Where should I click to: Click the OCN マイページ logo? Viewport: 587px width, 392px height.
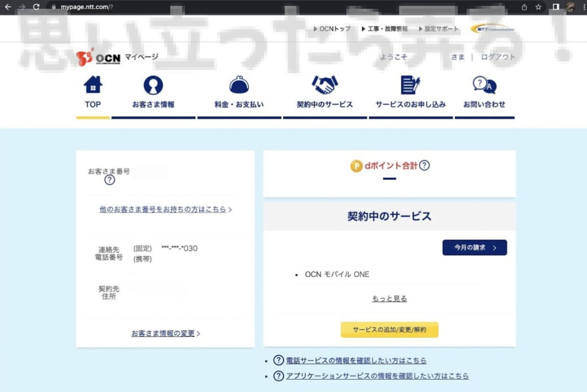click(117, 57)
